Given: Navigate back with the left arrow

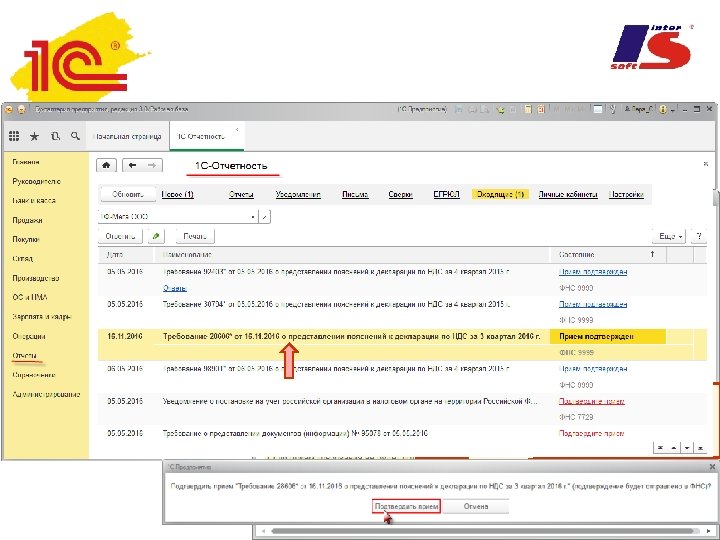Looking at the screenshot, I should click(x=133, y=165).
